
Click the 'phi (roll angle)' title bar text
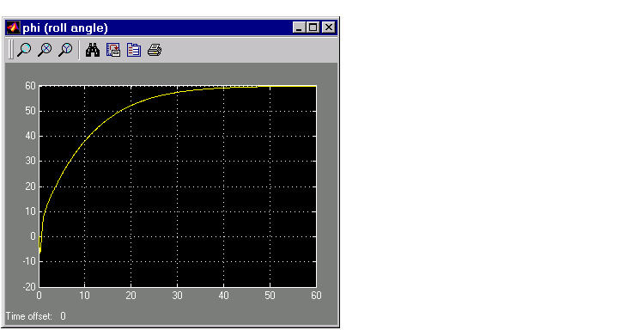click(65, 27)
